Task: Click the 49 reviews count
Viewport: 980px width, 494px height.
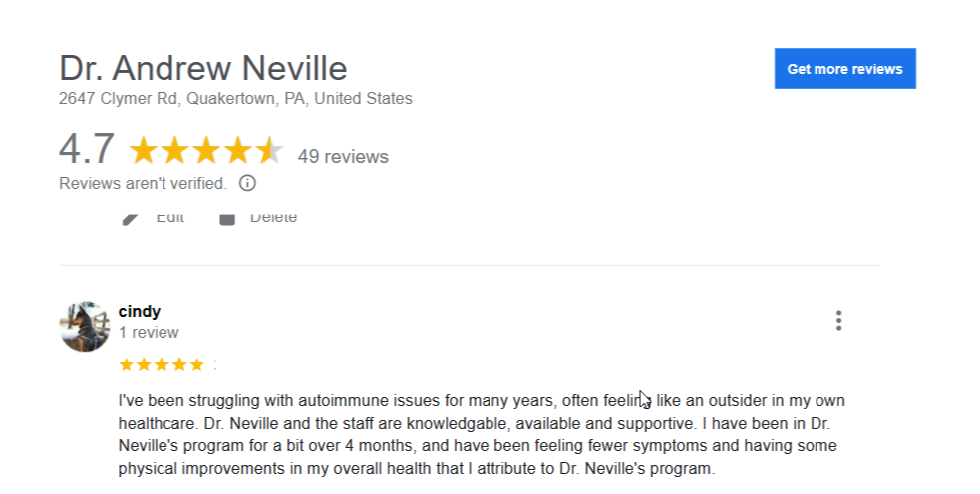Action: click(343, 156)
